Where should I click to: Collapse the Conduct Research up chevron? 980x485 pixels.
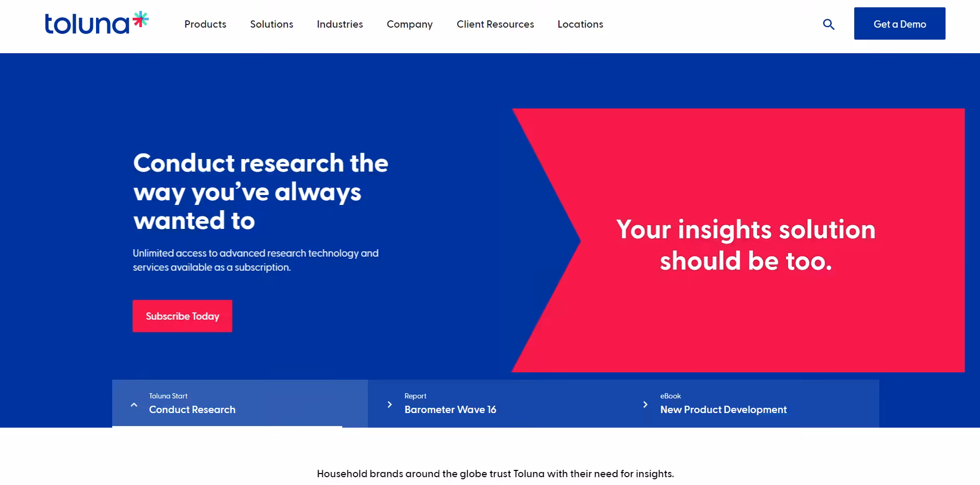pos(134,404)
